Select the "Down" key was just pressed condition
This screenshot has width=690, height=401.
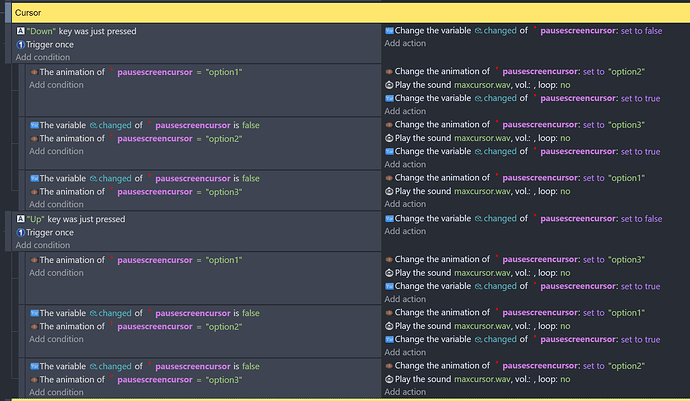[x=88, y=32]
